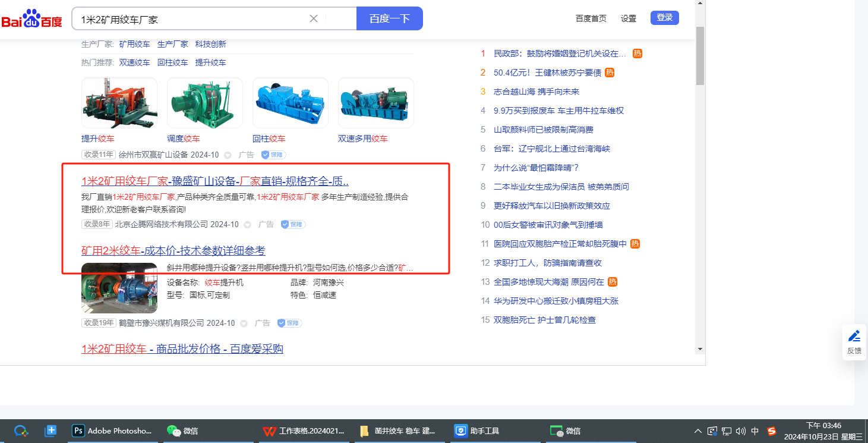The width and height of the screenshot is (868, 443).
Task: Show hidden system tray icons
Action: [x=697, y=431]
